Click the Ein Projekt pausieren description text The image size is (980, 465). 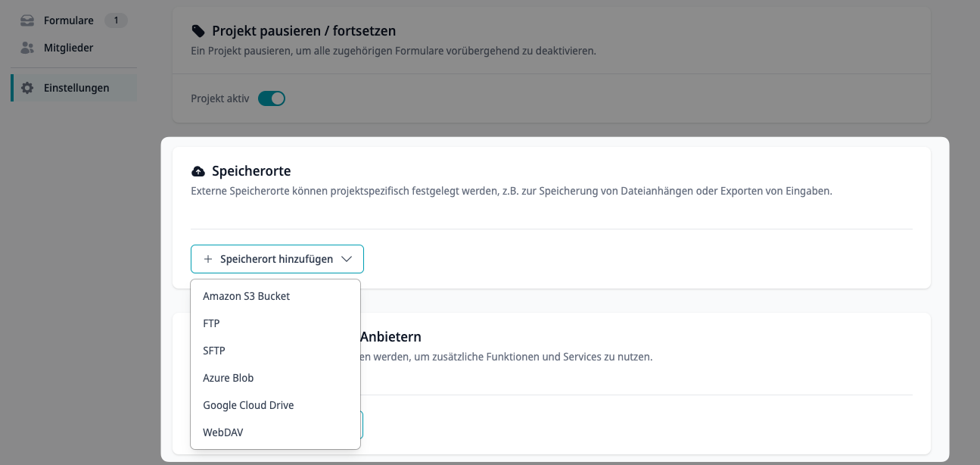[x=394, y=51]
